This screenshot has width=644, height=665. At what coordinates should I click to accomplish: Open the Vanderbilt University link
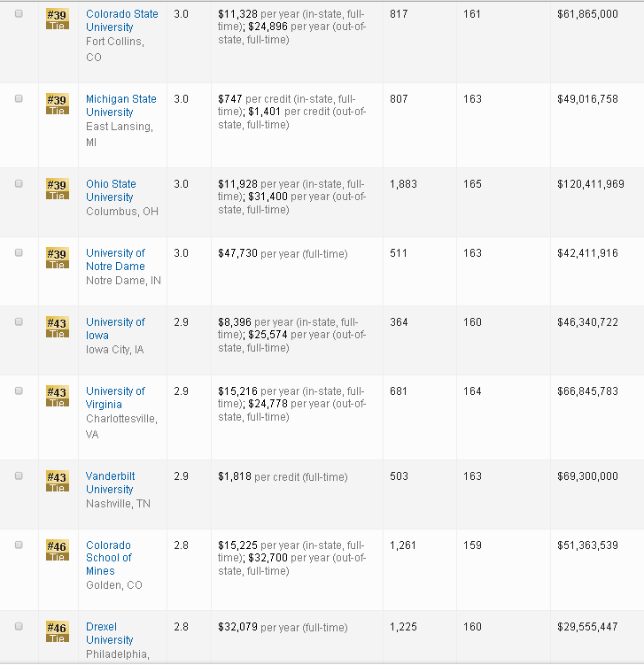(110, 483)
